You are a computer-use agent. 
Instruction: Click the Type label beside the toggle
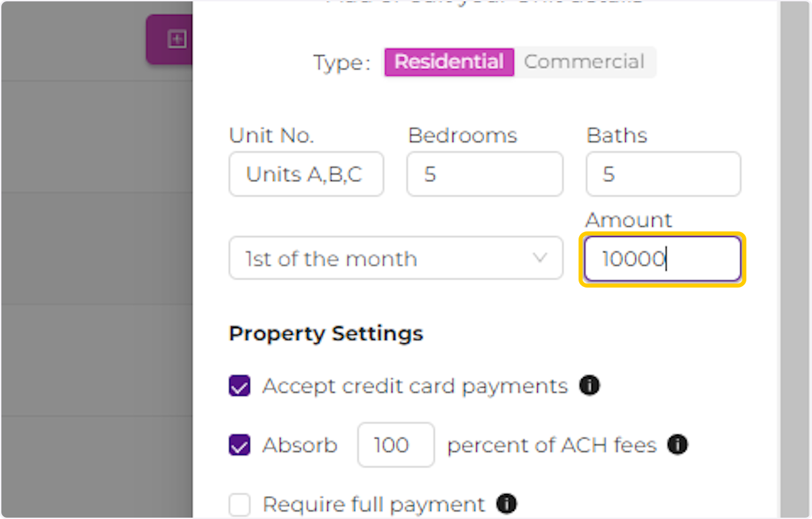click(340, 62)
